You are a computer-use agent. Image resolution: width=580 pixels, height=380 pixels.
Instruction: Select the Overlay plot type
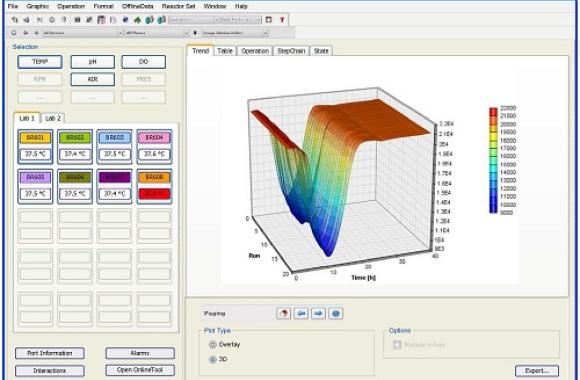213,344
